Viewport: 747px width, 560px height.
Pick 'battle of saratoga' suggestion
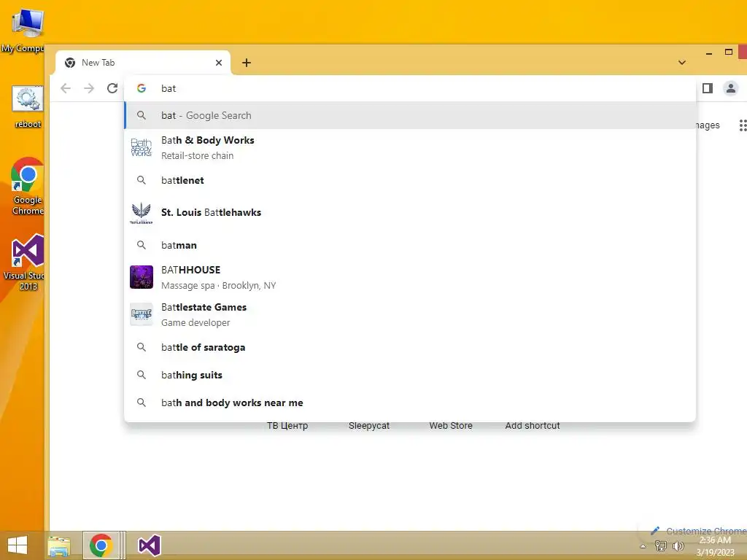(410, 347)
